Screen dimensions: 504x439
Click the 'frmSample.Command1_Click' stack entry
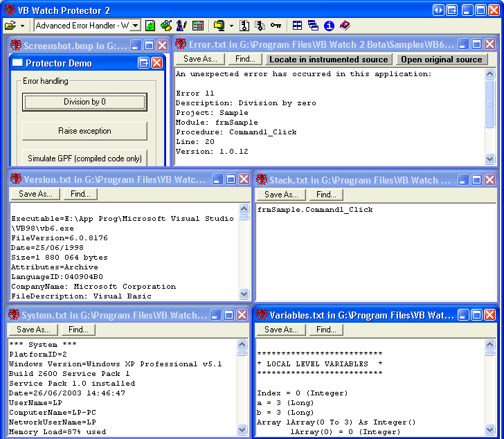point(315,210)
